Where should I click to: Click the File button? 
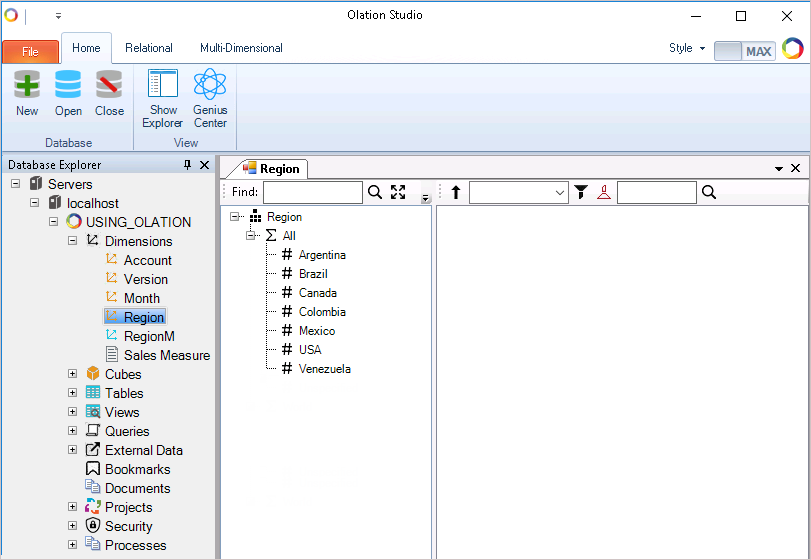30,51
